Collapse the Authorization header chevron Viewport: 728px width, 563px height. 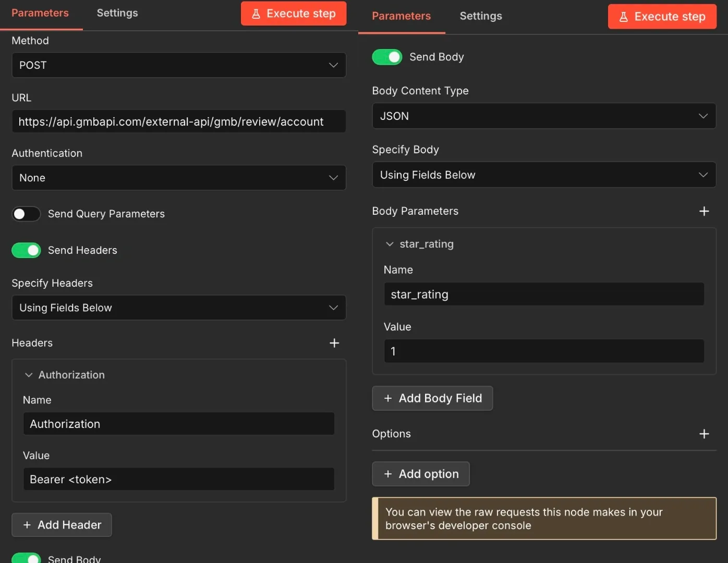pos(29,375)
